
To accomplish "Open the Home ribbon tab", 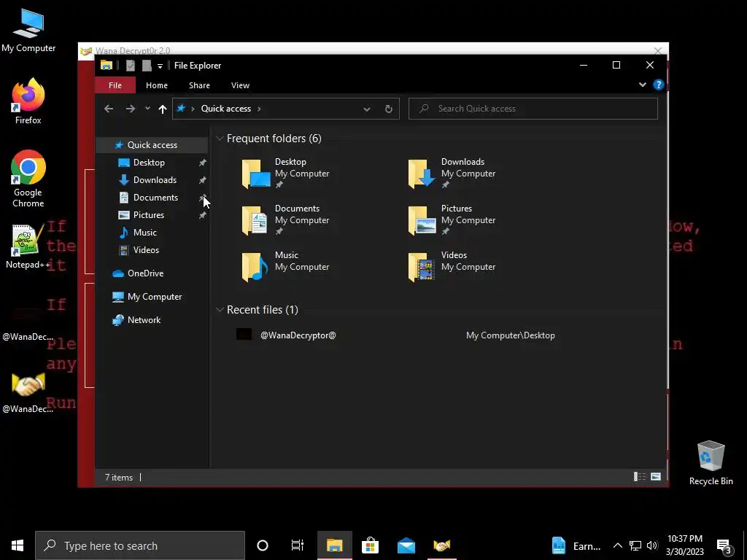I will click(x=157, y=85).
